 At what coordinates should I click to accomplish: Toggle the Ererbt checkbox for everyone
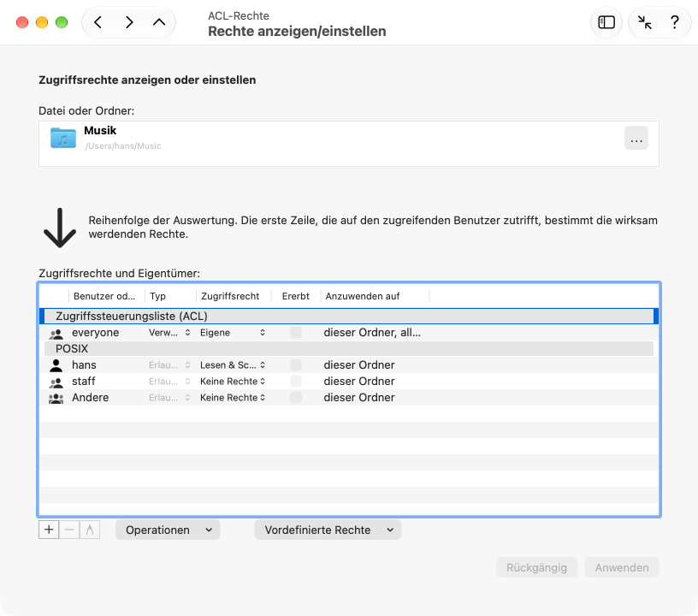[296, 333]
